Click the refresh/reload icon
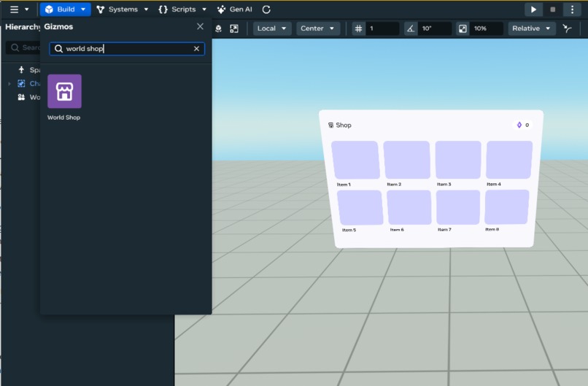 [x=266, y=9]
